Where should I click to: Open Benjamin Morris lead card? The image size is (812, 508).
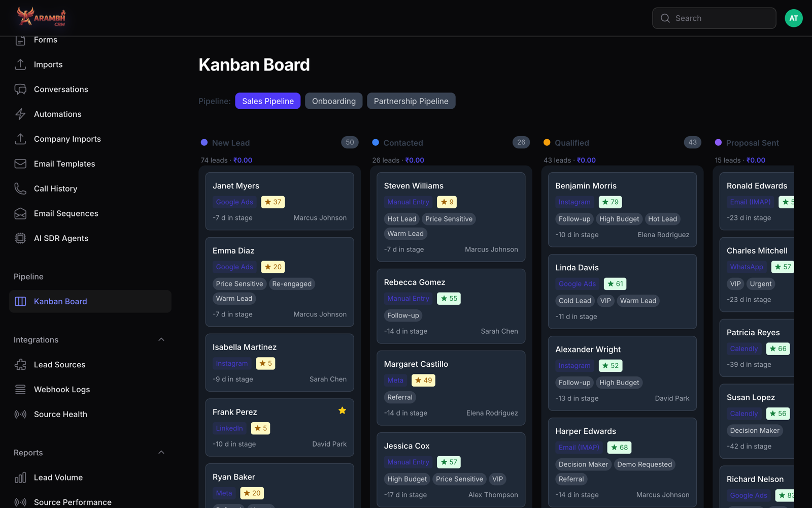pos(622,210)
